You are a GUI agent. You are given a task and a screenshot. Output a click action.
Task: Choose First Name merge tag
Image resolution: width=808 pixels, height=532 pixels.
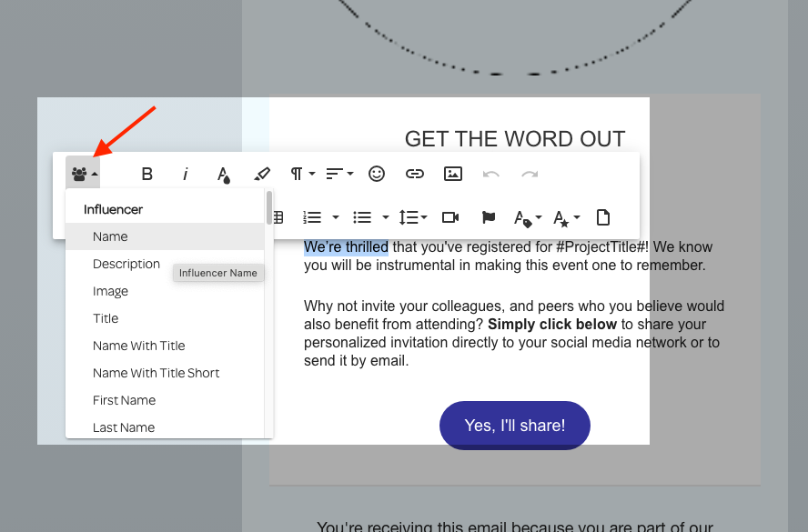124,400
